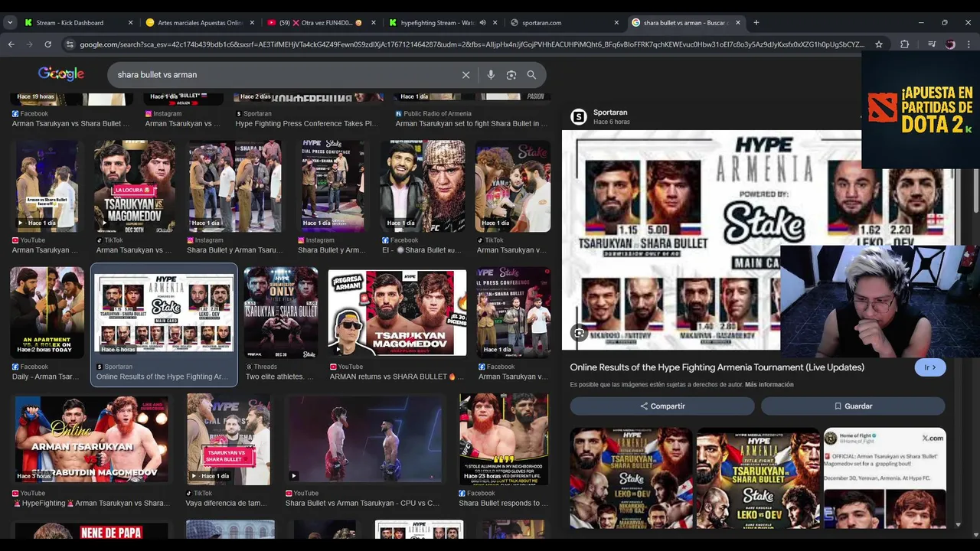The image size is (980, 551).
Task: Open the media controls toolbar icon
Action: [x=932, y=44]
